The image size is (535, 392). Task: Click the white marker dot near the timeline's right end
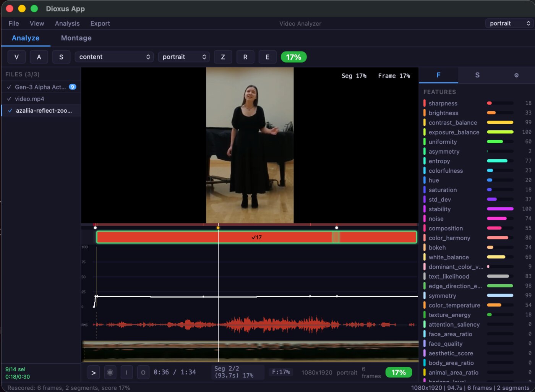(x=337, y=228)
